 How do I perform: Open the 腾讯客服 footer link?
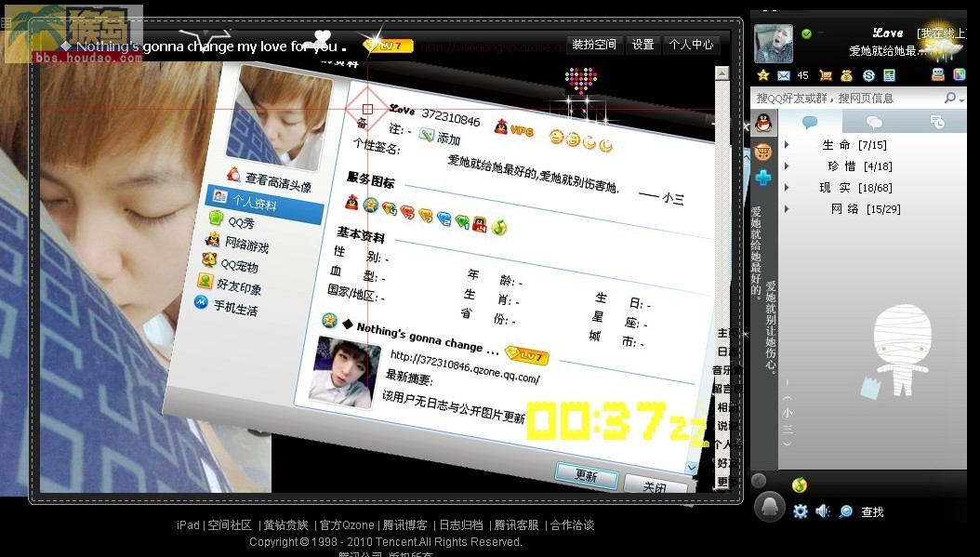pyautogui.click(x=516, y=525)
